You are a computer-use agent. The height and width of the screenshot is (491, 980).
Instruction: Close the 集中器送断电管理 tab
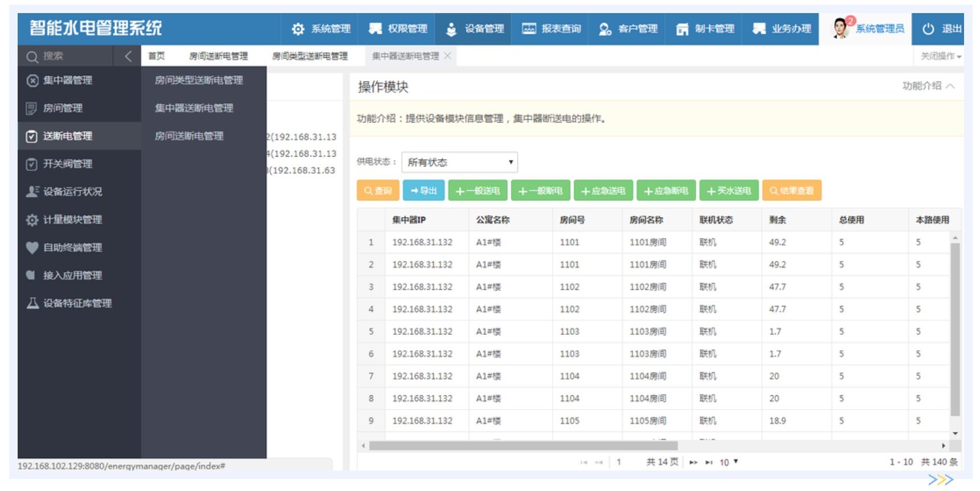click(x=448, y=56)
